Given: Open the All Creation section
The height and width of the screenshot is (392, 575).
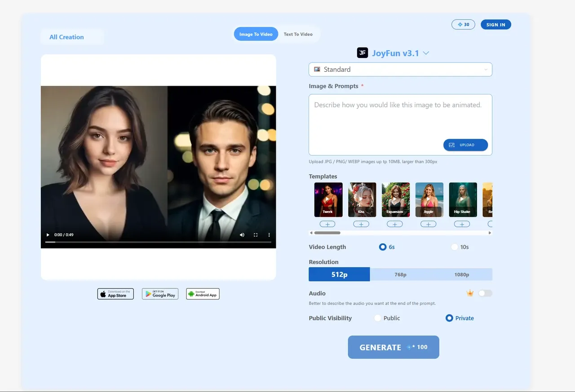Looking at the screenshot, I should 66,37.
